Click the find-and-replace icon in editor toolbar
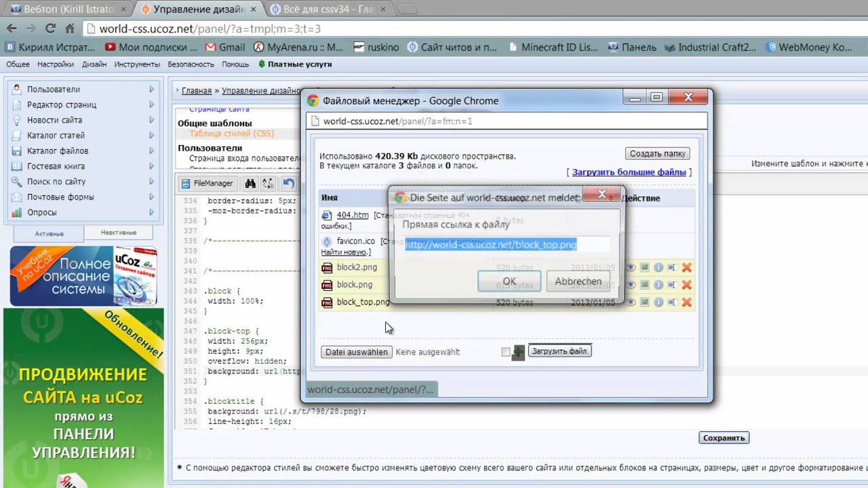Screen dimensions: 868x488 [x=268, y=183]
